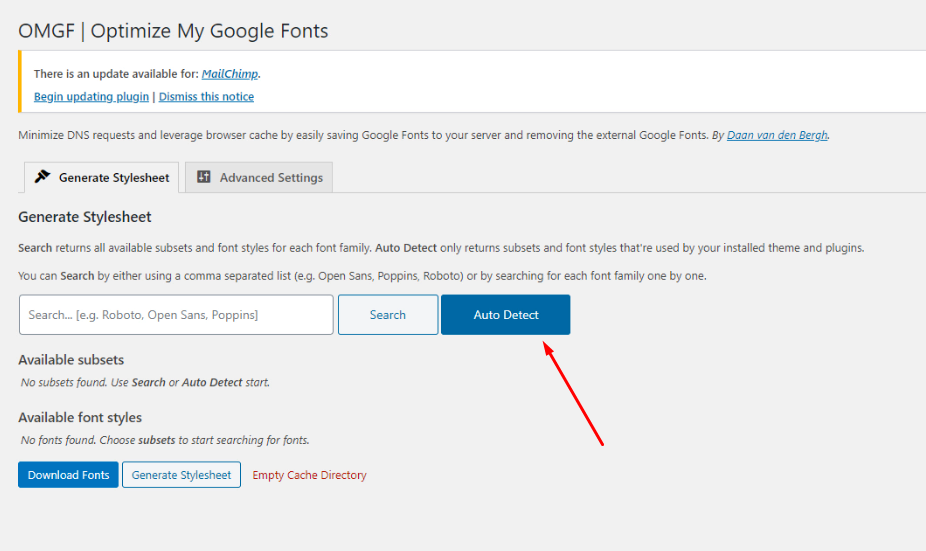The height and width of the screenshot is (551, 926).
Task: Dismiss this notice via the link
Action: [206, 97]
